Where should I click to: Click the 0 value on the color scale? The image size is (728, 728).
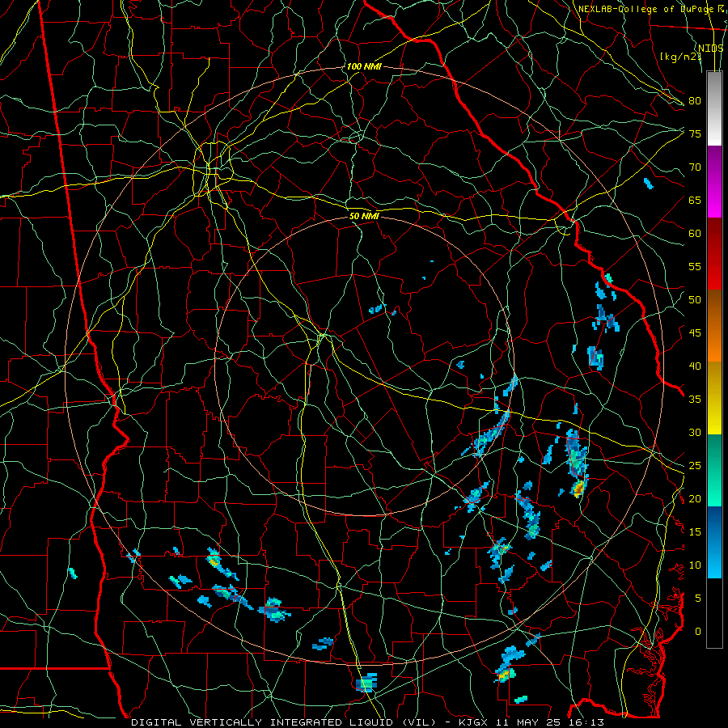pyautogui.click(x=698, y=632)
